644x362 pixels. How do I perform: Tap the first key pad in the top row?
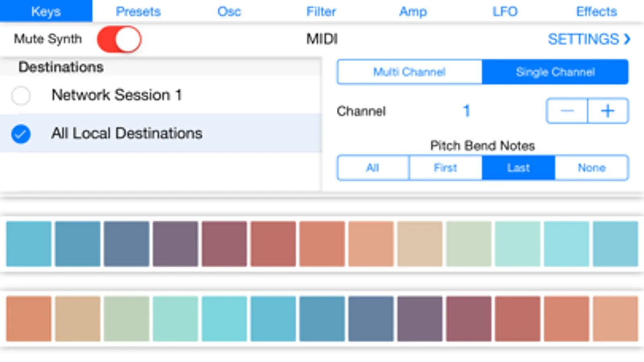coord(29,244)
